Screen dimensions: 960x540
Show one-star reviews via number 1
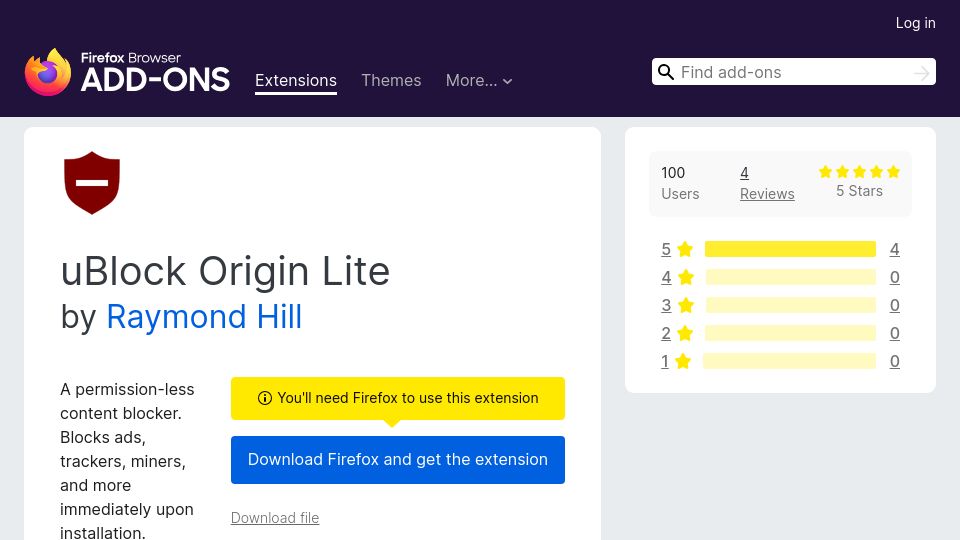[x=665, y=361]
